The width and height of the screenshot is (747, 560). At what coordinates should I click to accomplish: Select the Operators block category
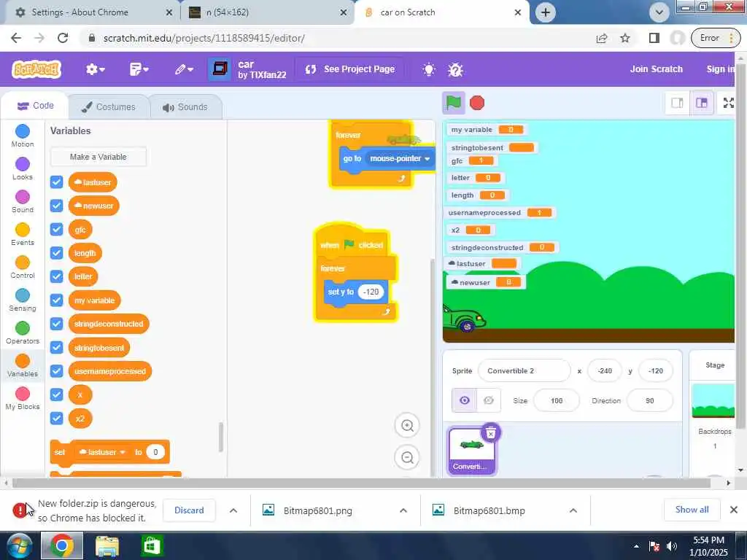click(23, 332)
